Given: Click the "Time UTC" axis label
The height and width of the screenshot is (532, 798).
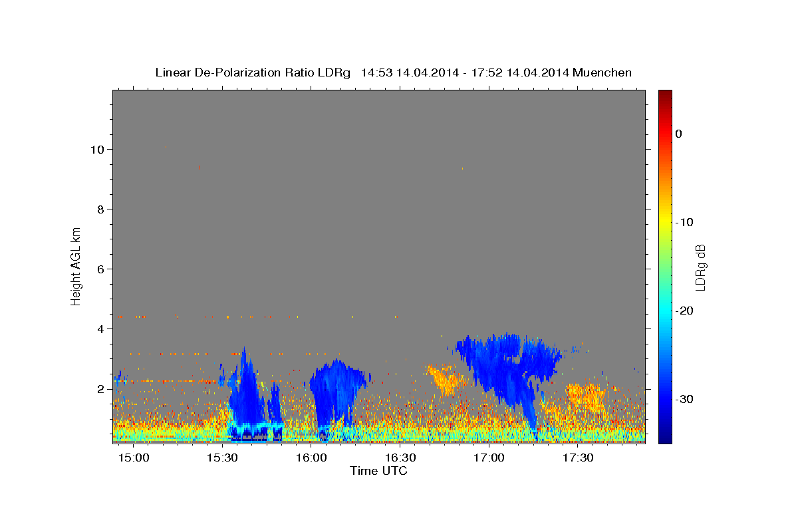Looking at the screenshot, I should (x=378, y=471).
